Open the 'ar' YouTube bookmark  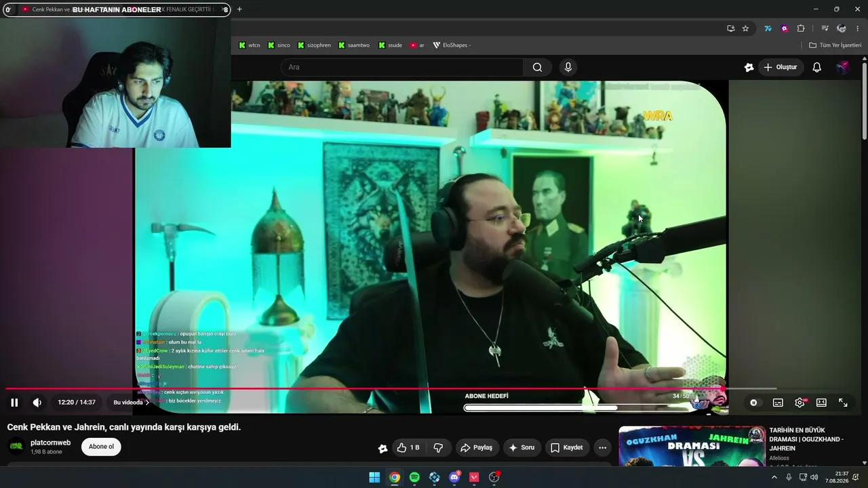[x=417, y=45]
